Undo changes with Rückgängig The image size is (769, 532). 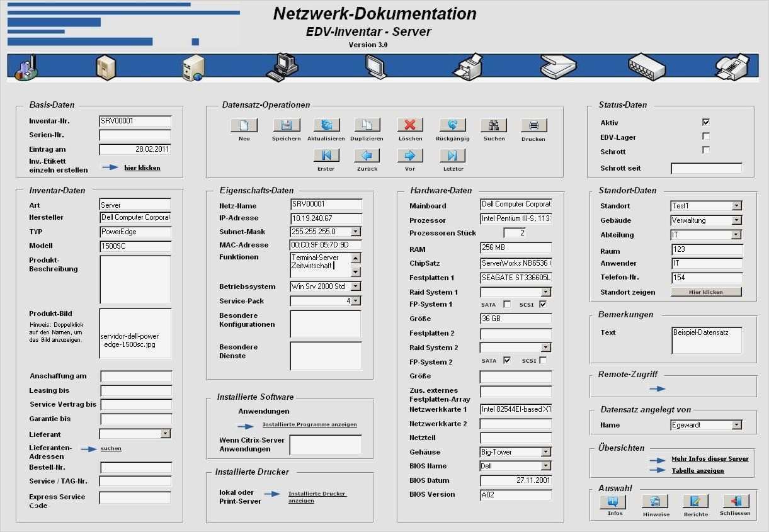click(452, 125)
